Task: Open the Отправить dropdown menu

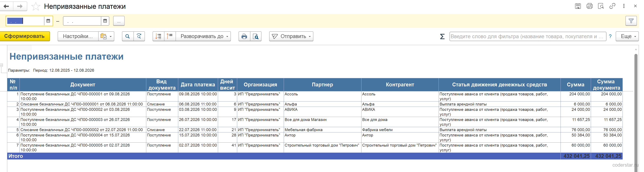Action: pyautogui.click(x=291, y=37)
